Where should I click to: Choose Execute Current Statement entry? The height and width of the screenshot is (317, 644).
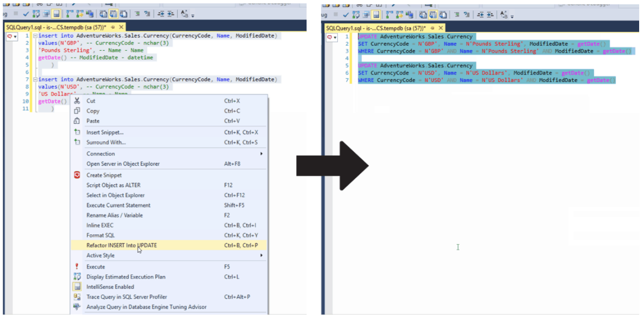coord(169,205)
